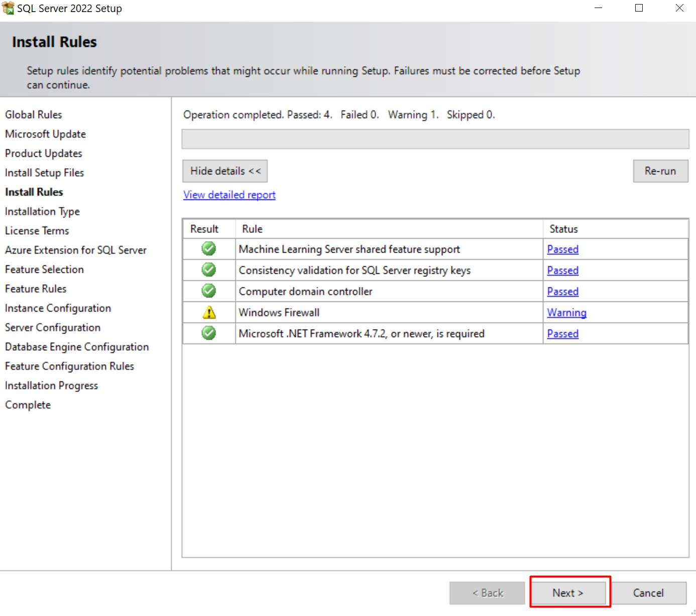Image resolution: width=696 pixels, height=616 pixels.
Task: Select Microsoft Update step in sidebar
Action: 46,134
